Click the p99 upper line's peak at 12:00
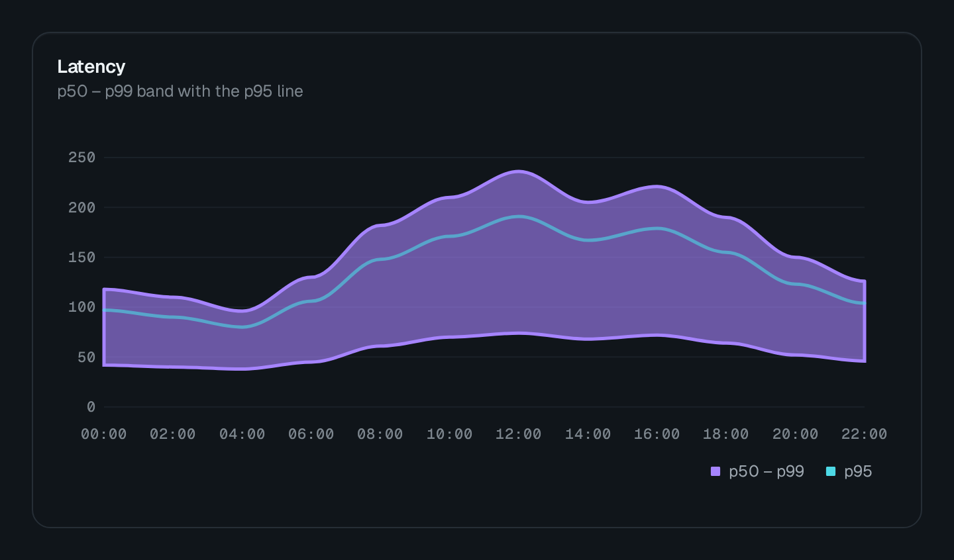 click(519, 171)
